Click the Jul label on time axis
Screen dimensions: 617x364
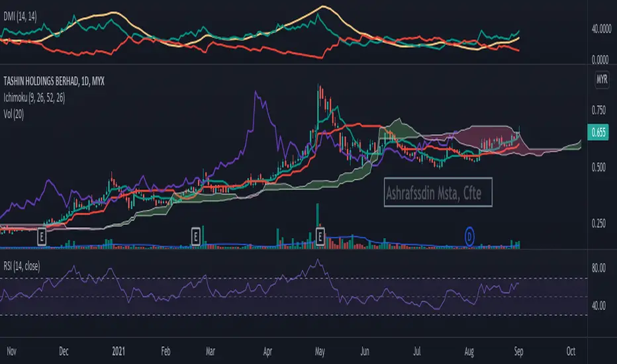coord(416,351)
